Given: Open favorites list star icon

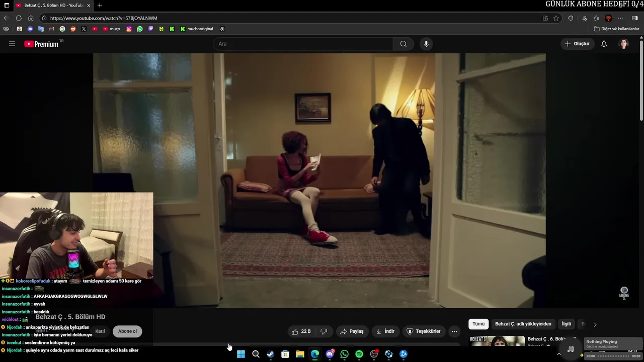Looking at the screenshot, I should coord(596,18).
